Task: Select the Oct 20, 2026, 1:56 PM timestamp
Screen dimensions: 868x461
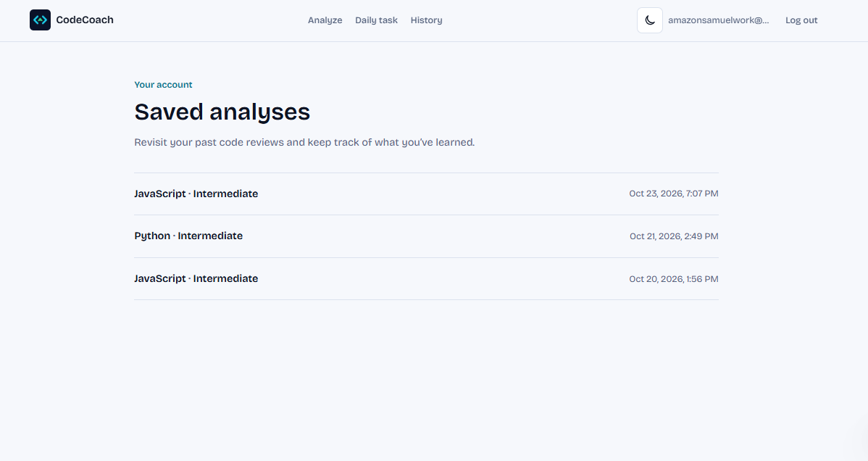Action: point(674,279)
